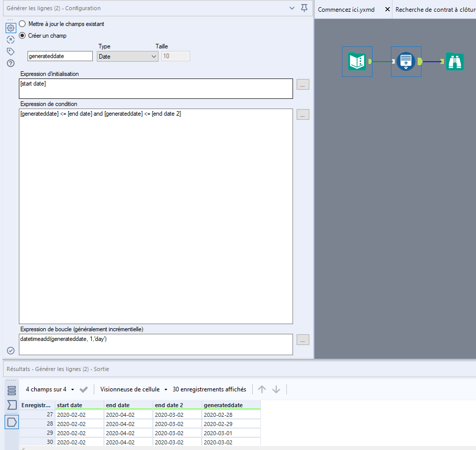Image resolution: width=476 pixels, height=450 pixels.
Task: Show output anchor data icon in results
Action: 12,422
